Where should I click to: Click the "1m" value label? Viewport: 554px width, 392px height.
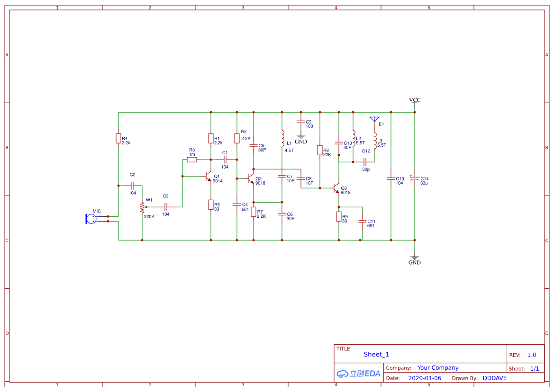coord(192,154)
